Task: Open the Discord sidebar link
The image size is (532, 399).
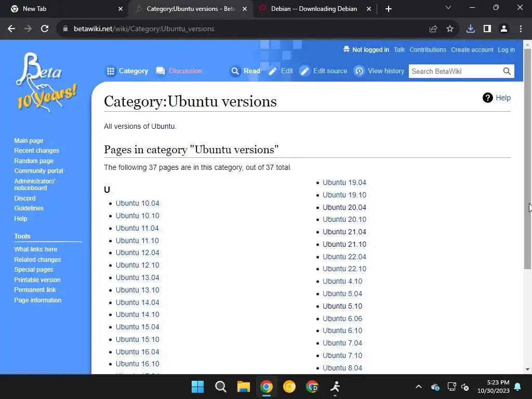Action: (24, 198)
